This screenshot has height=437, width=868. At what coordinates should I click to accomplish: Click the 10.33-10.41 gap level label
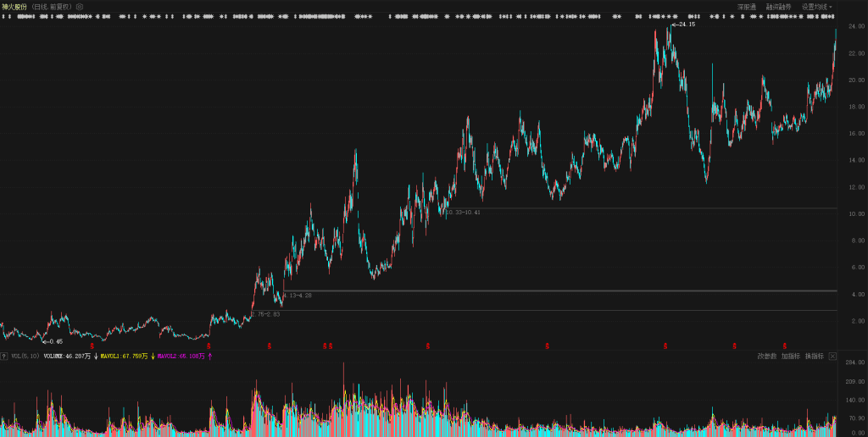click(463, 213)
